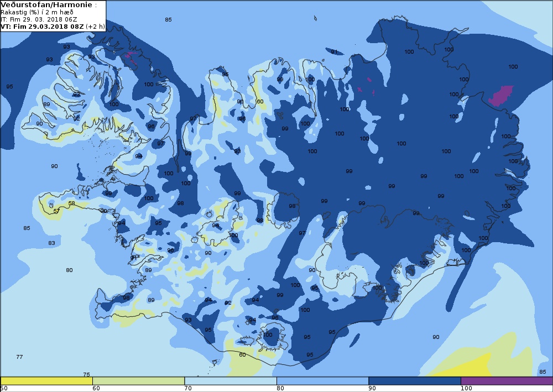The image size is (553, 392).
Task: Click the '57' humidity value on the peninsula
Action: [x=56, y=211]
